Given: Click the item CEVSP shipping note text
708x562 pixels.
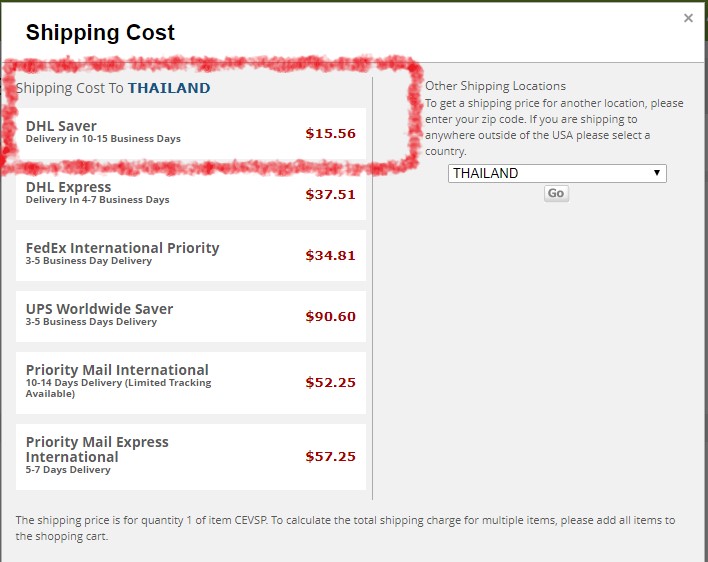Looking at the screenshot, I should tap(345, 528).
